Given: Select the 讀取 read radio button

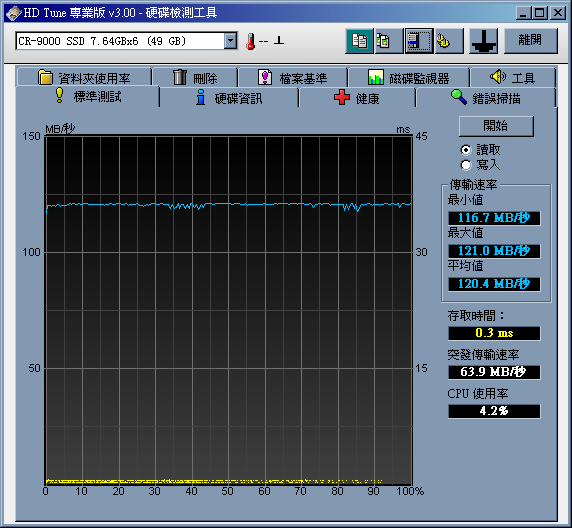Looking at the screenshot, I should coord(466,150).
